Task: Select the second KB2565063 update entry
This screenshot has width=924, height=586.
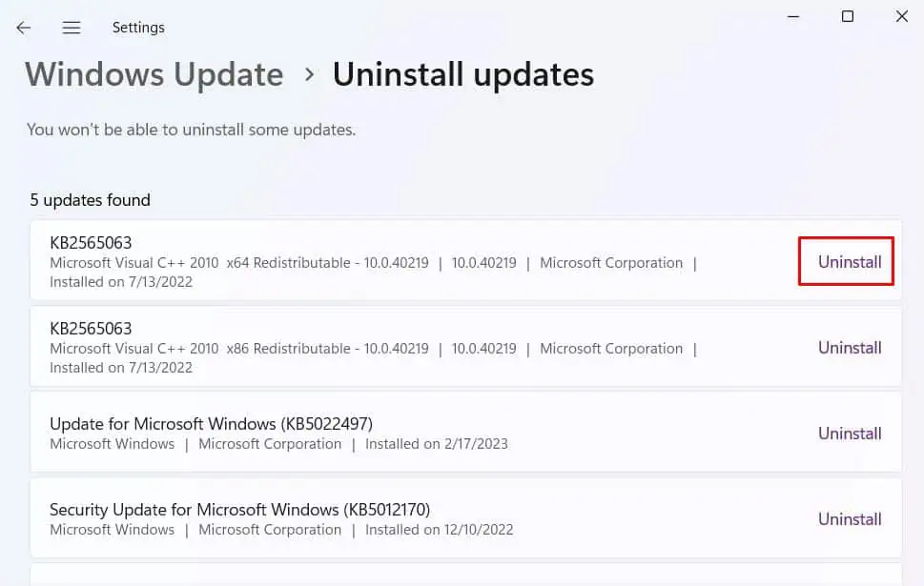Action: pos(381,347)
